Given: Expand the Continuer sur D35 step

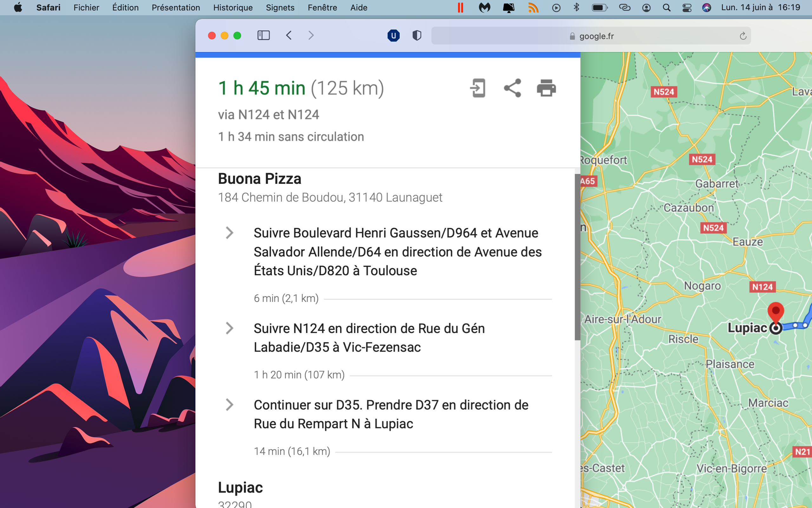Looking at the screenshot, I should click(x=230, y=405).
